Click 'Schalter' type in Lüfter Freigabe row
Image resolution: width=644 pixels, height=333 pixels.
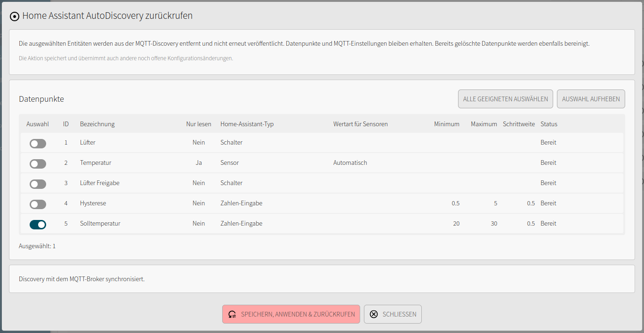[x=232, y=183]
